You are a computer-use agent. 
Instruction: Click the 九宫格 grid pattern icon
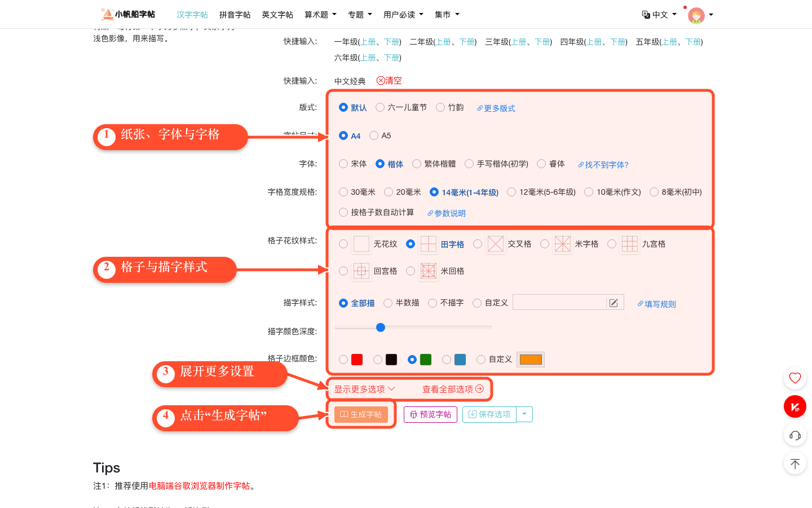tap(630, 244)
